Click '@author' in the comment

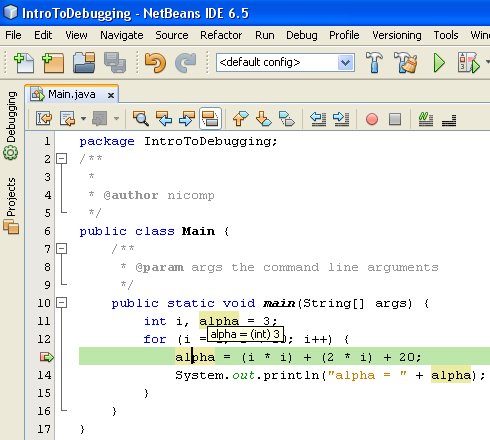point(131,195)
